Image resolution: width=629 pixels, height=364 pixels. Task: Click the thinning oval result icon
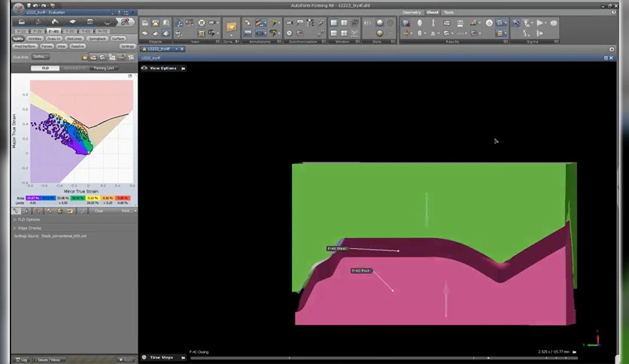tap(420, 23)
